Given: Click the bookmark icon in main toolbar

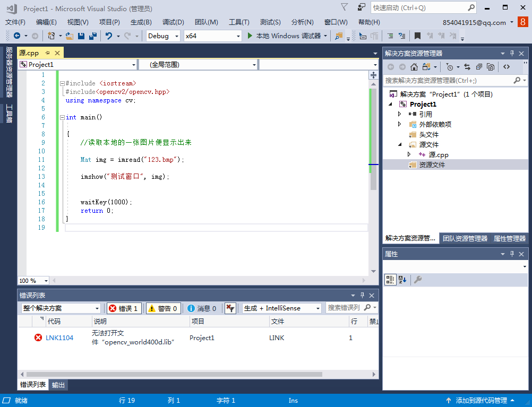Looking at the screenshot, I should click(417, 36).
